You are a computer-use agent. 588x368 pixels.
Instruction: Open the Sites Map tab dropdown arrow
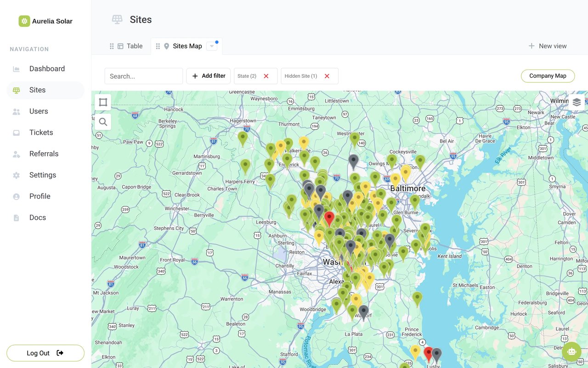coord(211,46)
